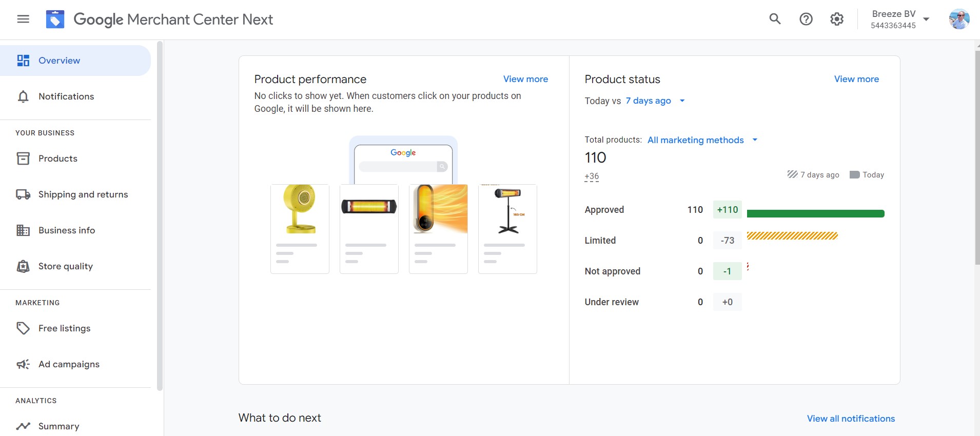Open the settings gear icon
This screenshot has height=436, width=980.
pyautogui.click(x=837, y=19)
